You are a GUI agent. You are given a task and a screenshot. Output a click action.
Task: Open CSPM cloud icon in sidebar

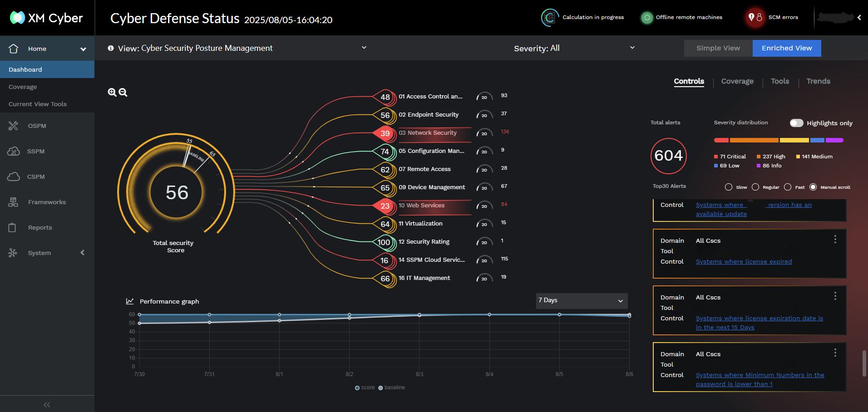14,177
